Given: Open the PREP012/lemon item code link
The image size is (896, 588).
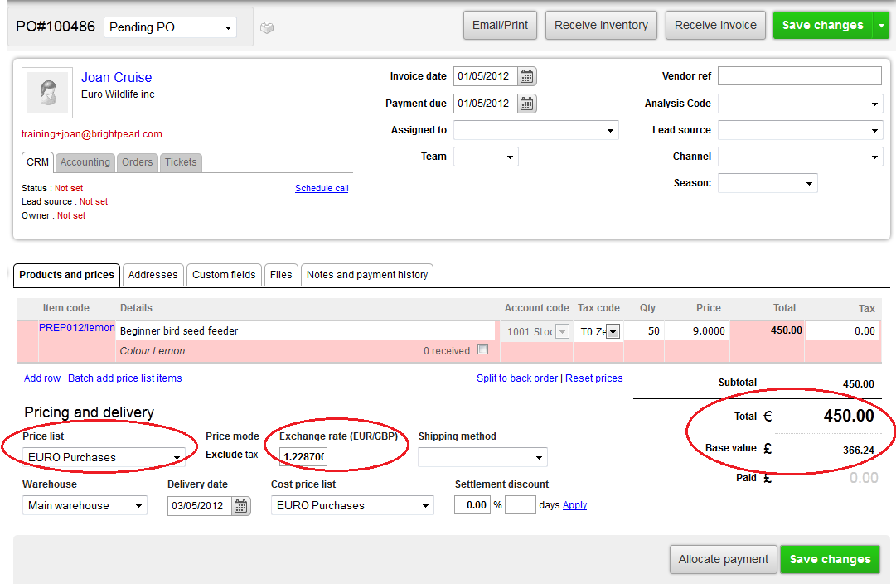Looking at the screenshot, I should pos(76,328).
